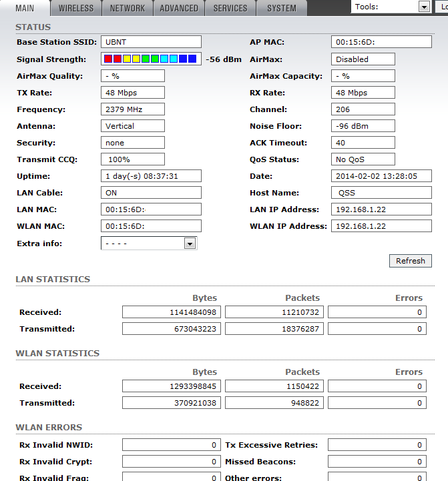Click the RX Rate field showing 48 Mbps
Viewport: 448px width, 481px height.
[x=363, y=92]
